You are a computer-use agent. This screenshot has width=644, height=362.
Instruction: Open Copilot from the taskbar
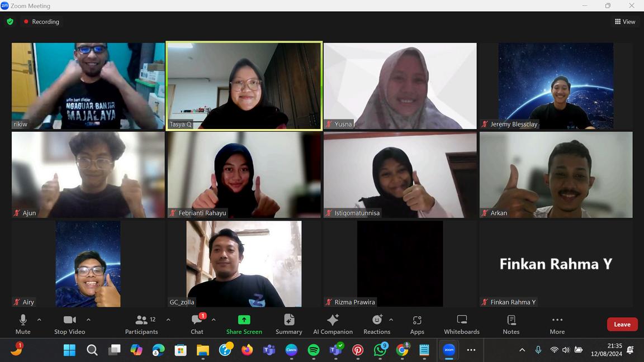click(136, 350)
